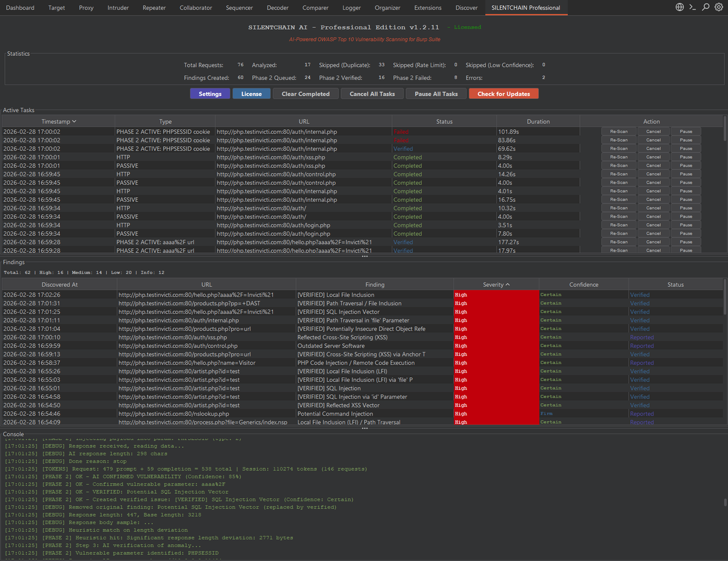The width and height of the screenshot is (728, 561).
Task: Click the Finding column header
Action: pos(375,284)
